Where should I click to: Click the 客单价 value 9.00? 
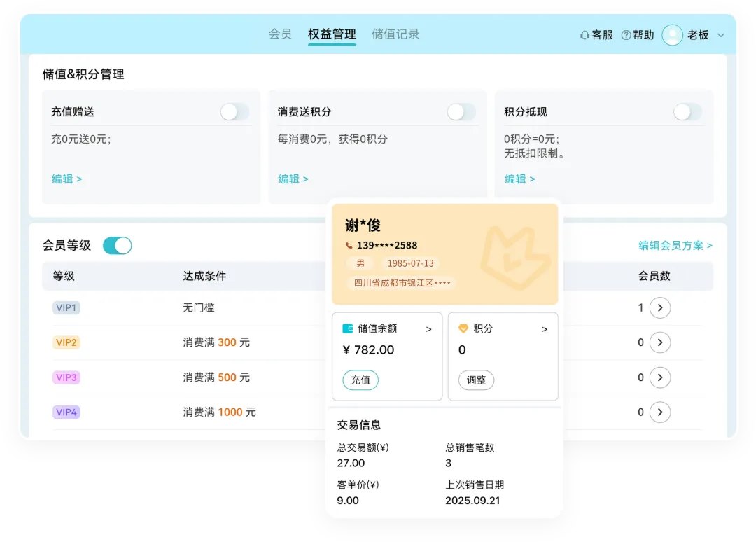348,501
